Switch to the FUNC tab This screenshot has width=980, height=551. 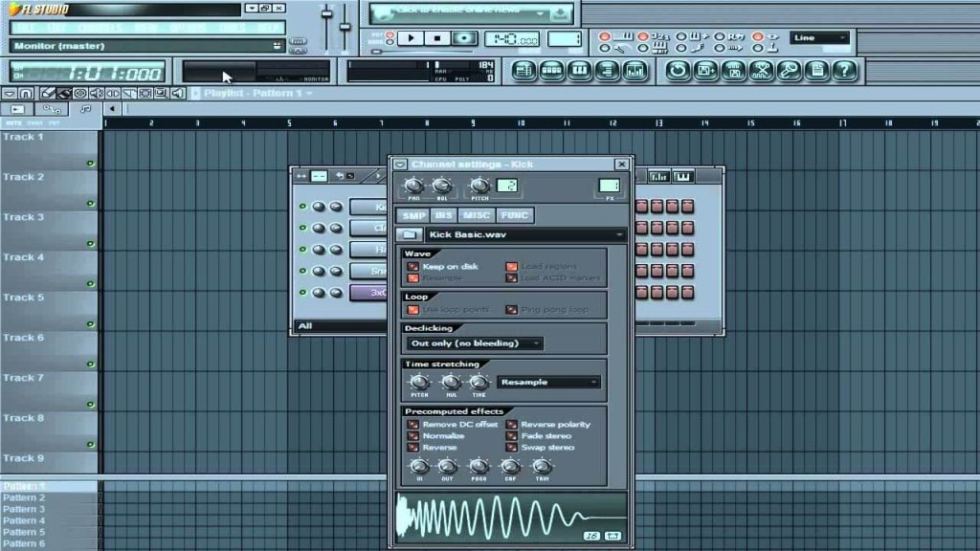tap(515, 215)
